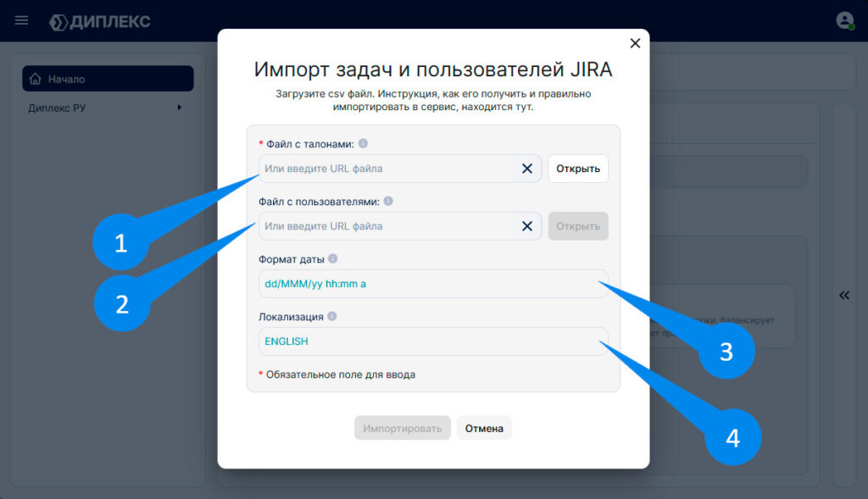Show info for Формат даты
Screen dimensions: 868x499
pos(332,258)
